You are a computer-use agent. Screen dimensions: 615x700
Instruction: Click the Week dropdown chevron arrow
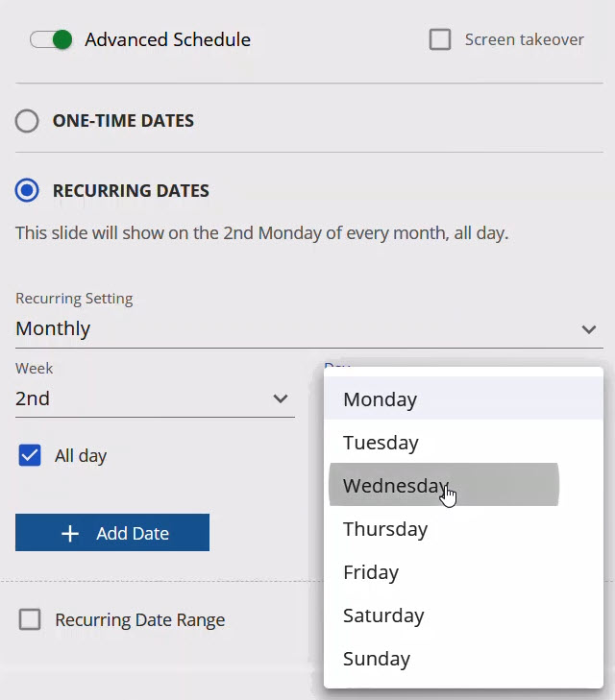tap(281, 398)
